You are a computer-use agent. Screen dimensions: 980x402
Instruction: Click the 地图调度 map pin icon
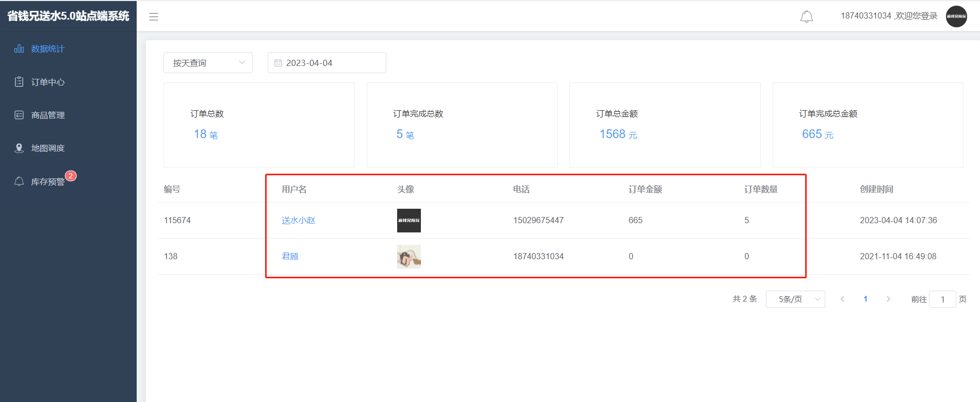19,148
